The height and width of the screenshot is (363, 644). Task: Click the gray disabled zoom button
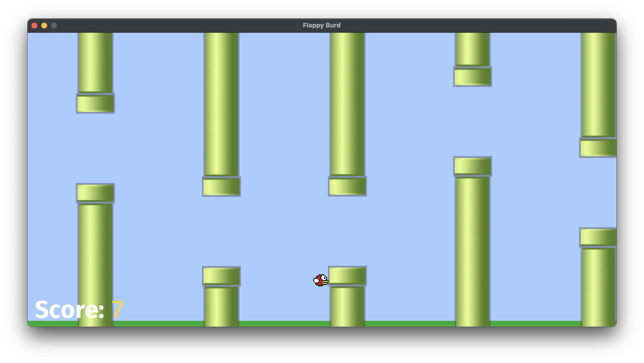[54, 26]
